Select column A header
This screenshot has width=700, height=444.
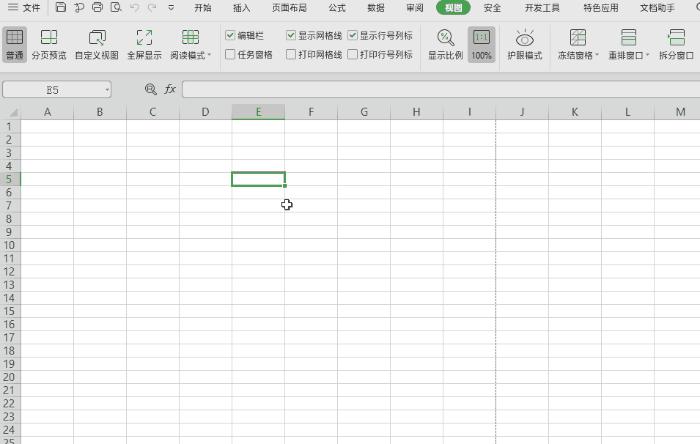47,112
